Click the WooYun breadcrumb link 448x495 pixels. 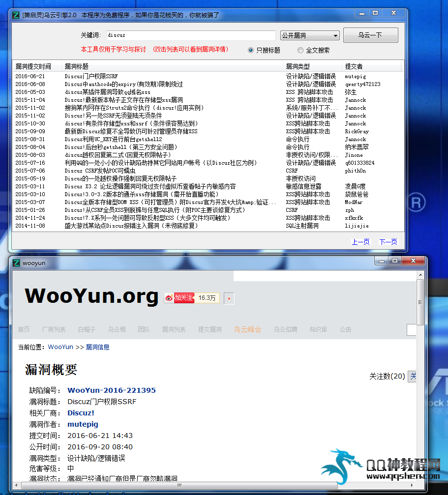(60, 347)
